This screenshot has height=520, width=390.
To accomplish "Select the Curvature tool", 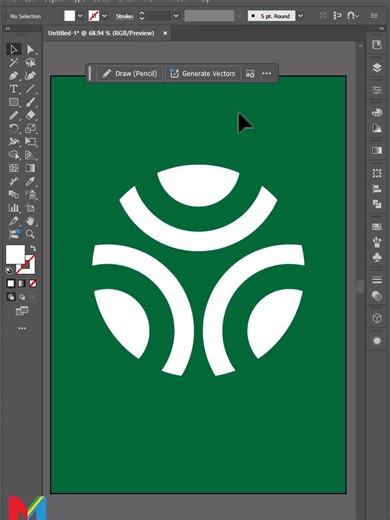I will click(30, 76).
